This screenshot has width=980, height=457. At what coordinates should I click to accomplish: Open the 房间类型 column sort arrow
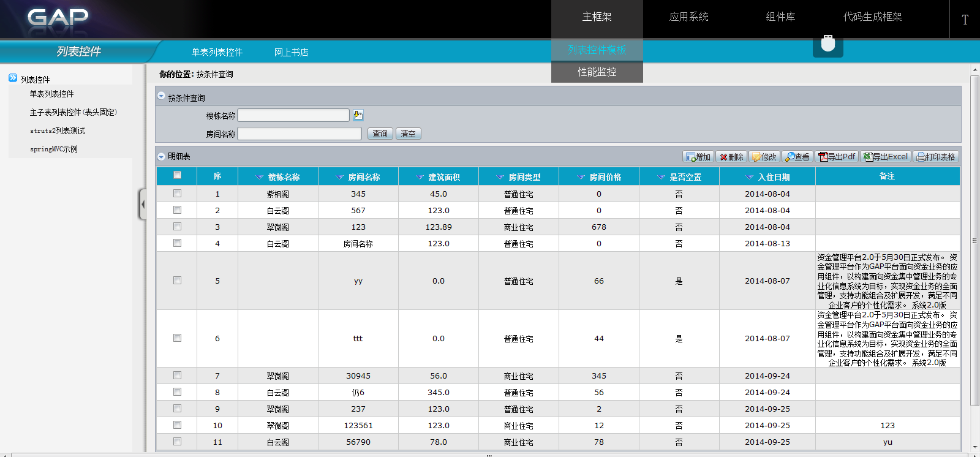[500, 177]
